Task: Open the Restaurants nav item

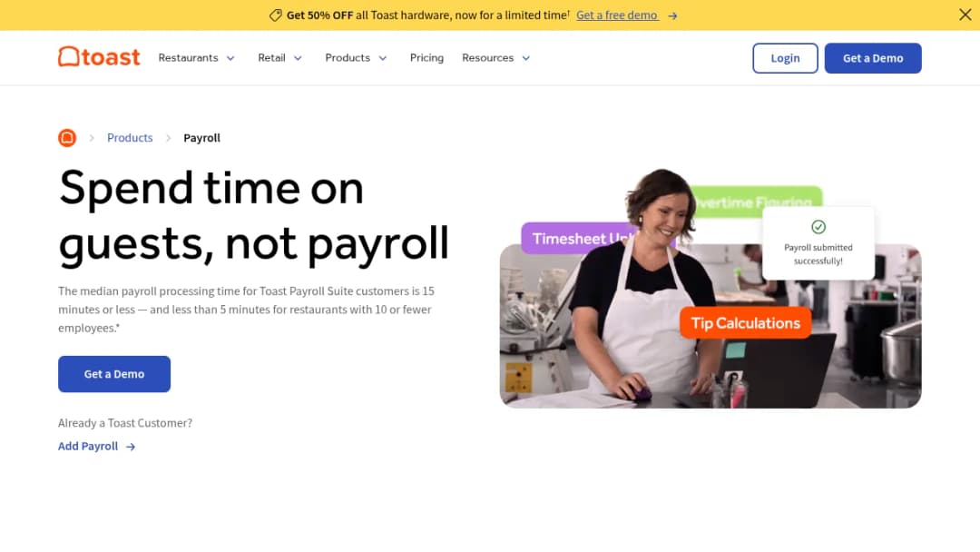Action: point(188,57)
